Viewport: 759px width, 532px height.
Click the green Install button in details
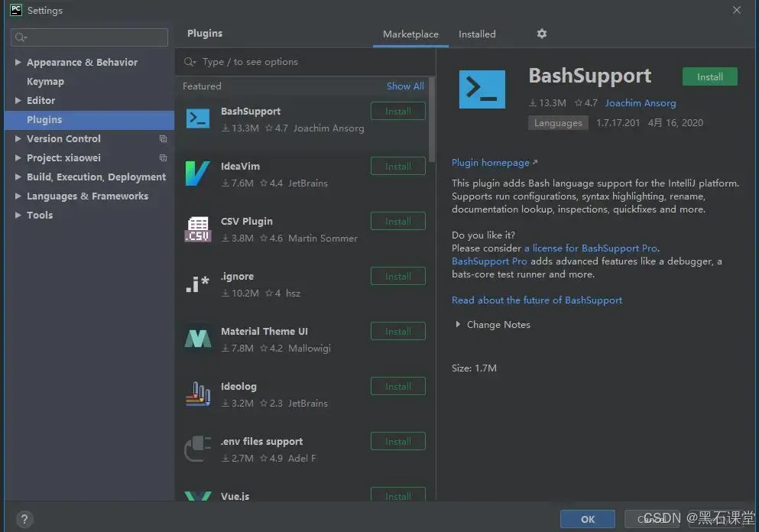click(x=709, y=77)
